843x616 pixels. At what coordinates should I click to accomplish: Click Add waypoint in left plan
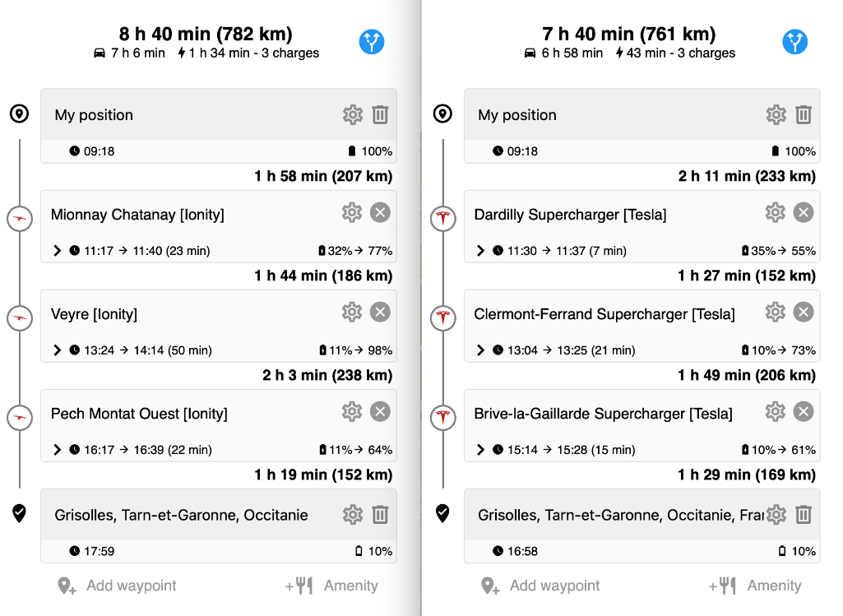117,586
